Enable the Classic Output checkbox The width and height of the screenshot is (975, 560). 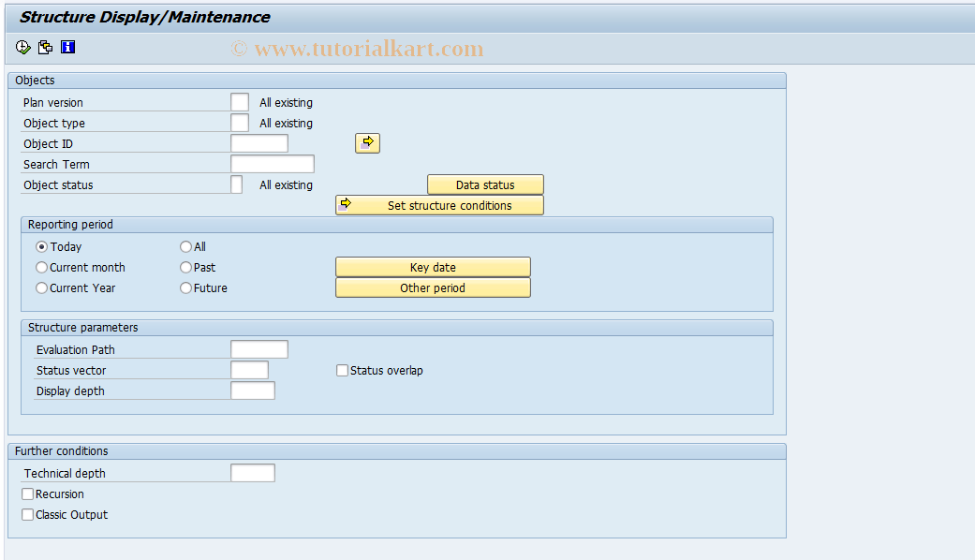[x=27, y=514]
